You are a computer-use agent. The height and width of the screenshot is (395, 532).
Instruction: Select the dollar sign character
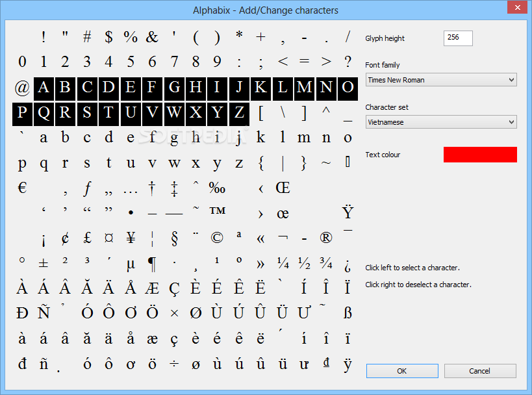click(x=108, y=36)
